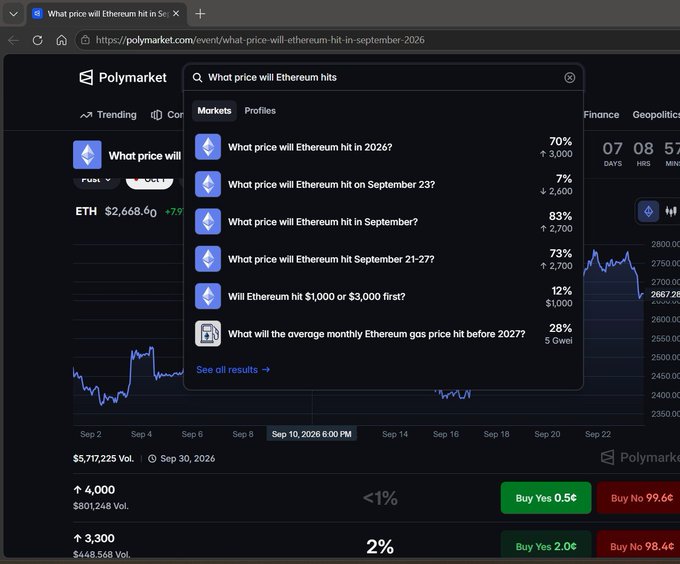Switch to candlestick chart view icon
Viewport: 680px width, 564px height.
click(670, 212)
